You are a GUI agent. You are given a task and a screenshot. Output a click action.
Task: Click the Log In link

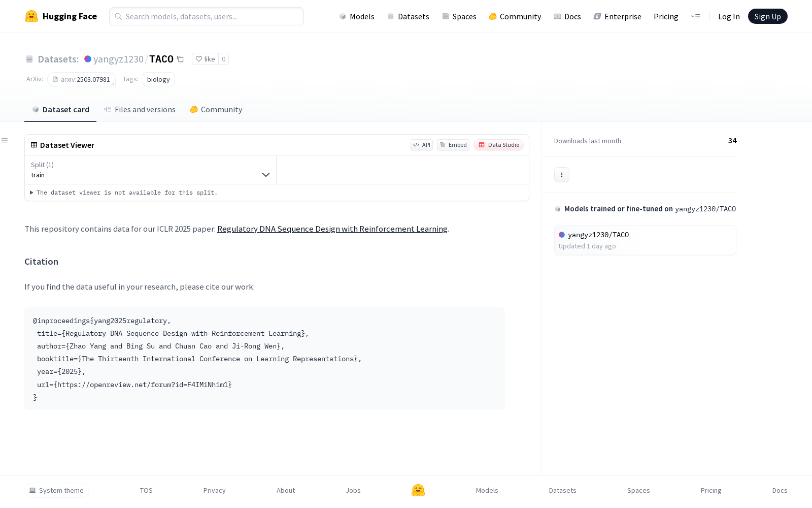pyautogui.click(x=729, y=16)
